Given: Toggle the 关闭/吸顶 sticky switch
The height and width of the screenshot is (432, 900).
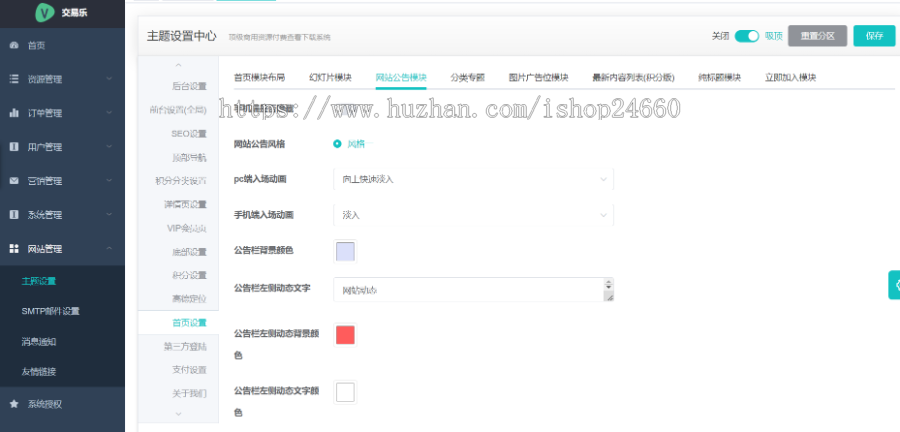Looking at the screenshot, I should [x=747, y=36].
